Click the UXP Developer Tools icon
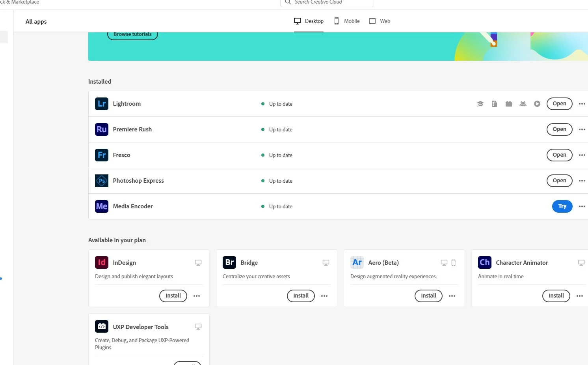 (102, 326)
